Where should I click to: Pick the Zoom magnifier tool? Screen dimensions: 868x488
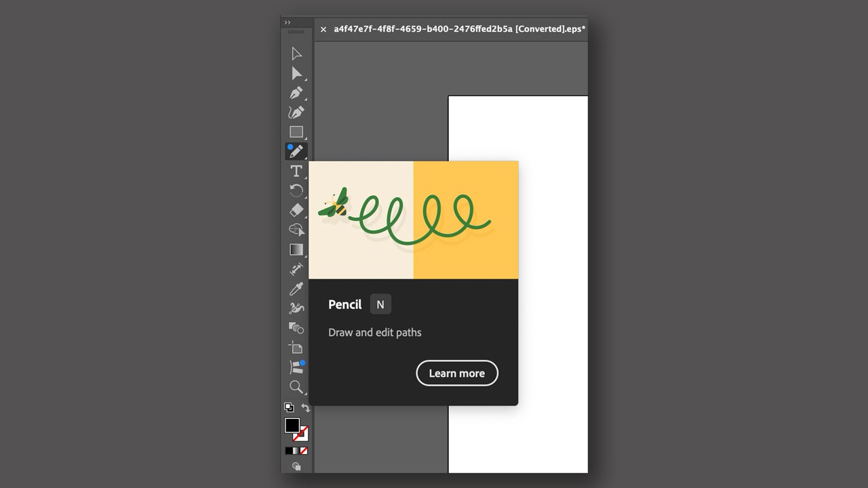pos(296,386)
